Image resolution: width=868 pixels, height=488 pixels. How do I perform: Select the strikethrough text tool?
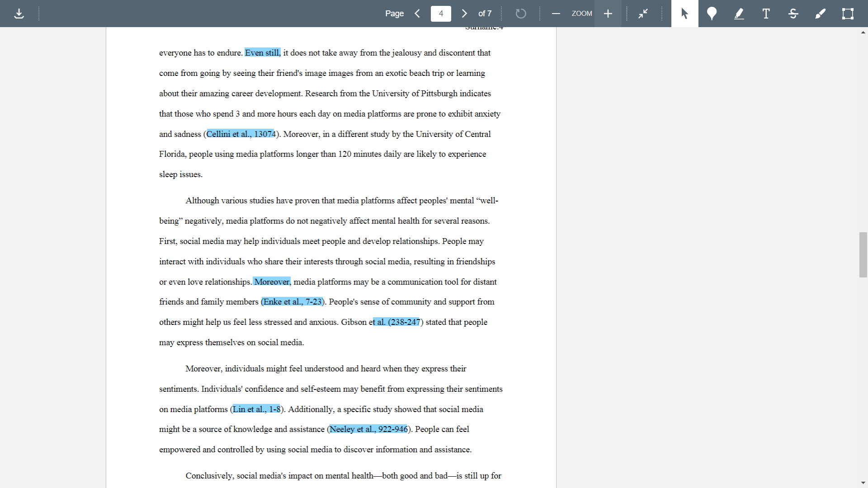click(793, 14)
